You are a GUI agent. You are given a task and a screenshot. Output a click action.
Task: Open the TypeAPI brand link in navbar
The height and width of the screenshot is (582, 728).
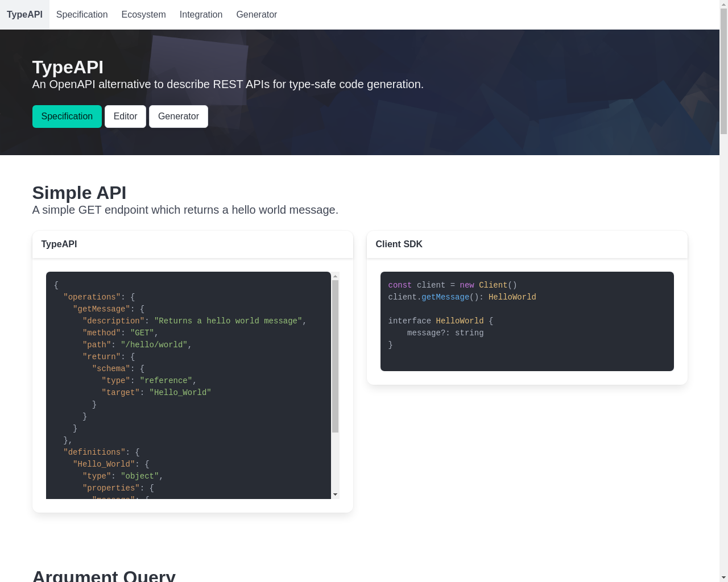(x=24, y=15)
